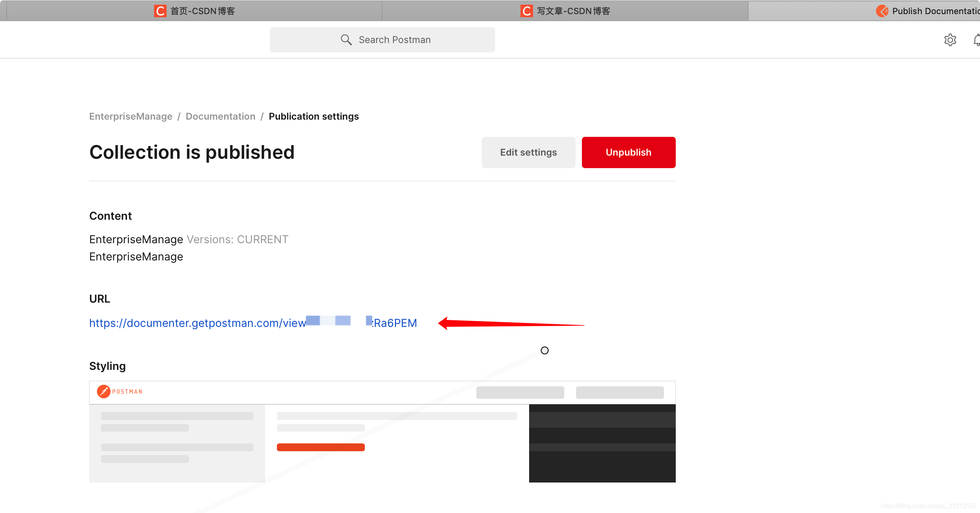Click the dark code panel in styling preview

click(x=602, y=443)
